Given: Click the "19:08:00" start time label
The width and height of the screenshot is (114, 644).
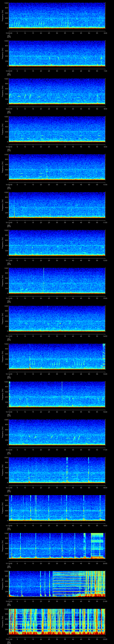Looking at the screenshot, I should click(9, 147).
